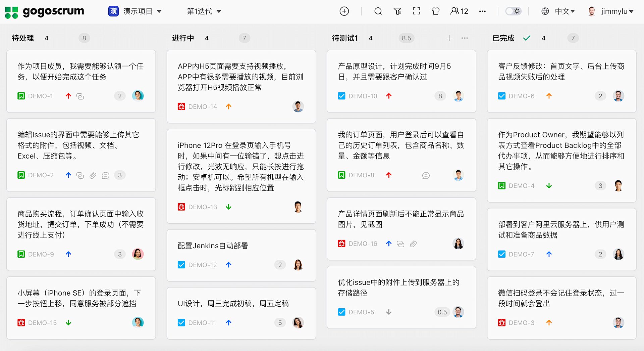Click DEMO-8 comment bubble icon
Screen dimensions: 644x351
pyautogui.click(x=426, y=175)
